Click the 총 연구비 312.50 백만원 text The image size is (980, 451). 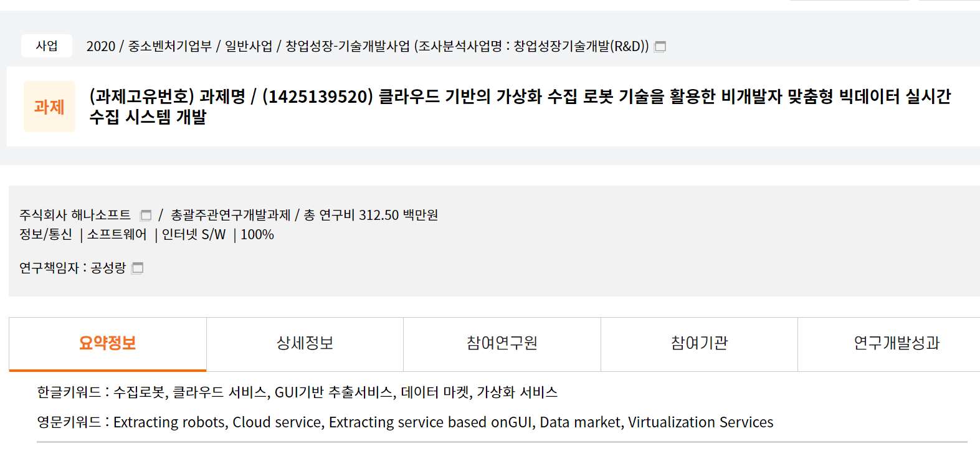pyautogui.click(x=371, y=215)
